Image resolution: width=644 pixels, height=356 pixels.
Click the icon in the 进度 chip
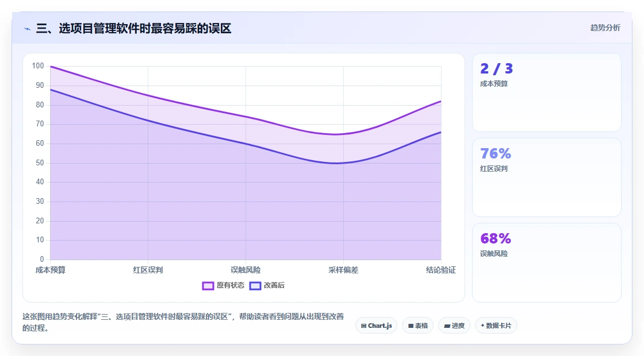click(x=447, y=326)
